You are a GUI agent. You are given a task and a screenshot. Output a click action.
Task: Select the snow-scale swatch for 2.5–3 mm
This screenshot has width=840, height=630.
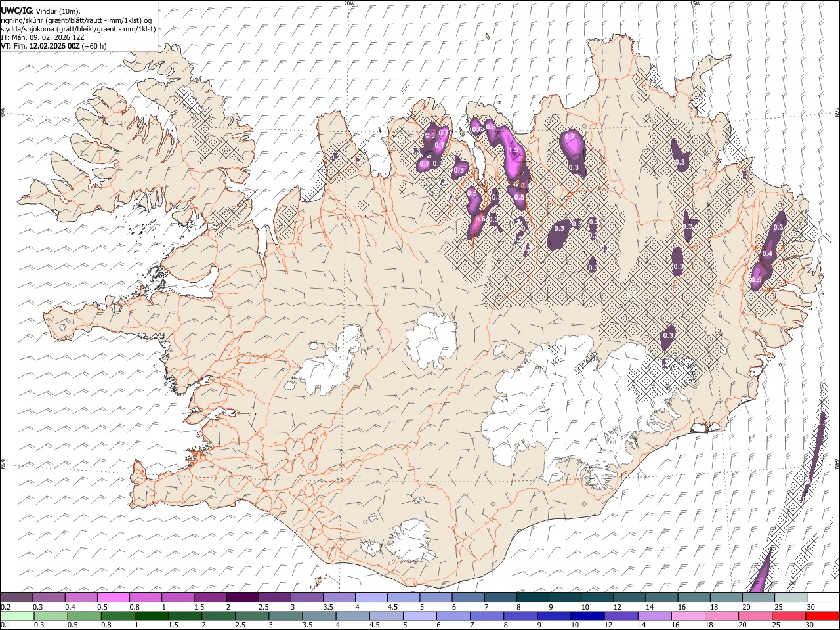coord(274,597)
